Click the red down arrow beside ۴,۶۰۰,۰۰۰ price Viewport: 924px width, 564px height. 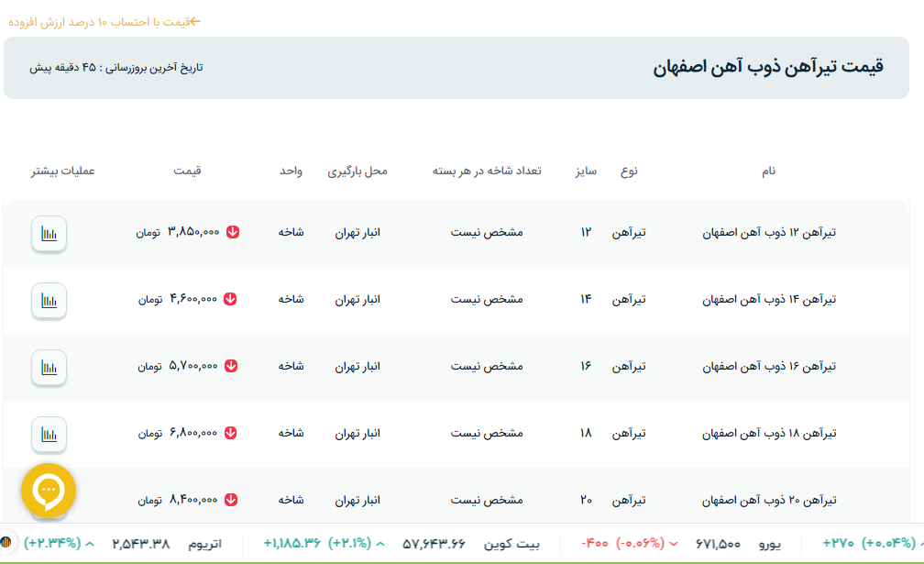click(x=230, y=299)
